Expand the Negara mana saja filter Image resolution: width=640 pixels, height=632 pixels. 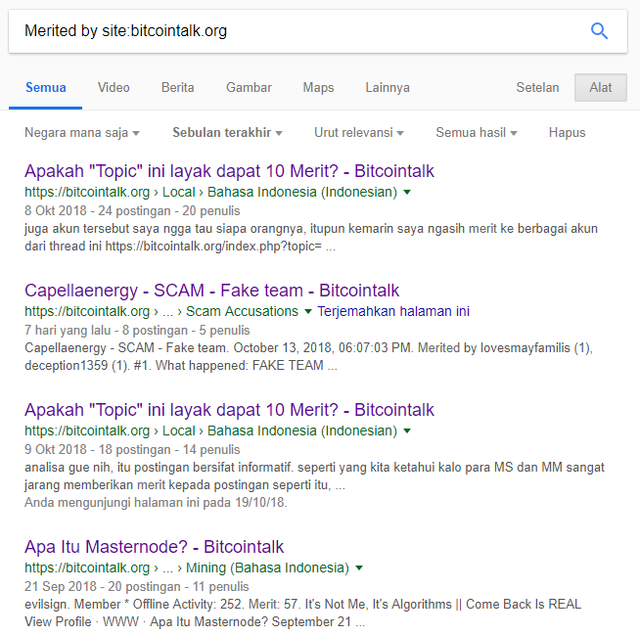coord(82,133)
